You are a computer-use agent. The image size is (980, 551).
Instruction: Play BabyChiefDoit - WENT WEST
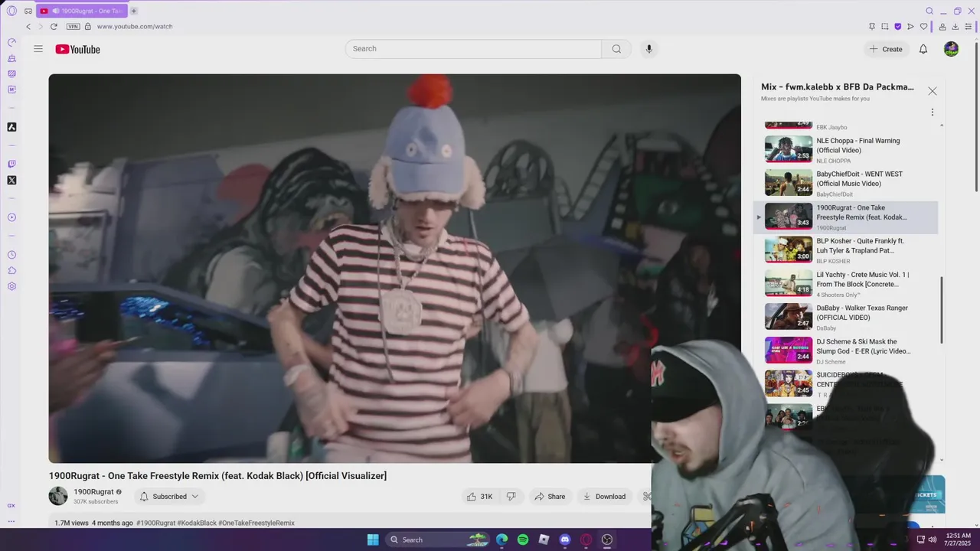(x=846, y=183)
